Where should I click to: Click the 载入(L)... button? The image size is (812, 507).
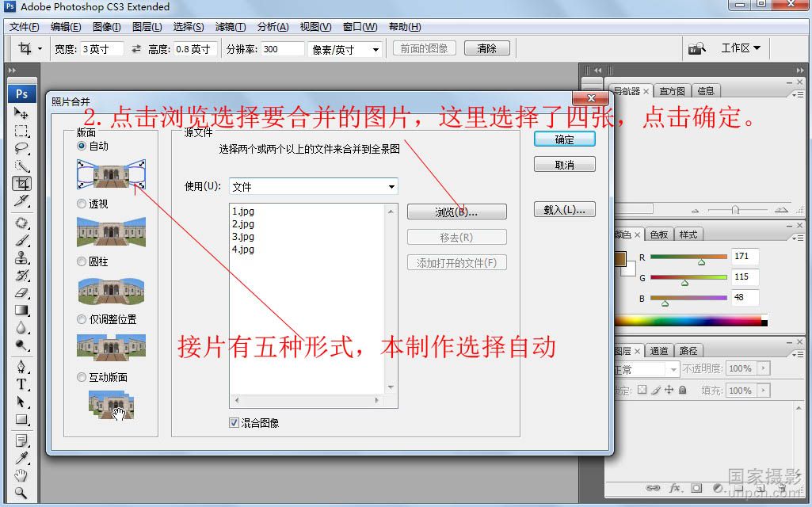565,210
